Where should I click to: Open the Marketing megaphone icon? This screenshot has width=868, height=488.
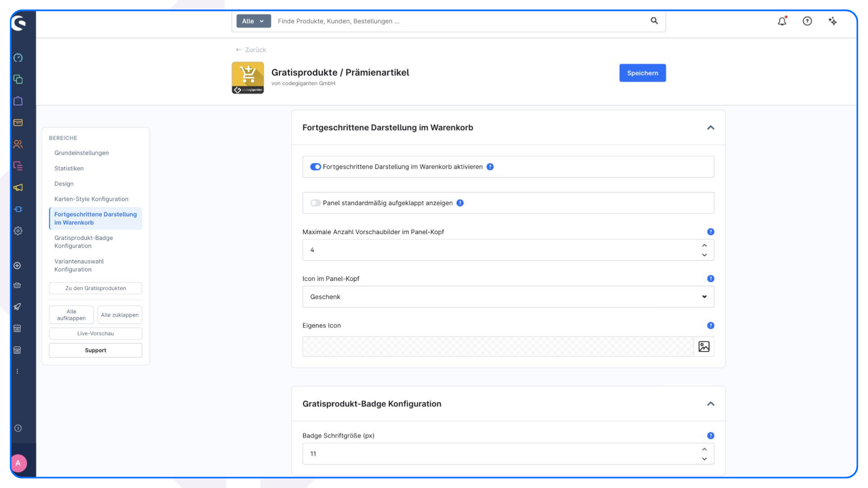pos(18,188)
